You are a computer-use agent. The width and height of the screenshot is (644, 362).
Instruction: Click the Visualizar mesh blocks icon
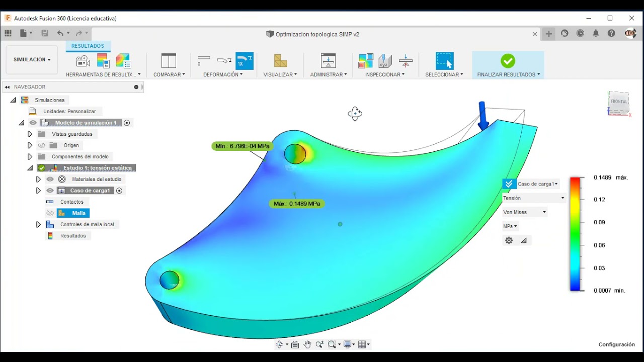point(280,61)
